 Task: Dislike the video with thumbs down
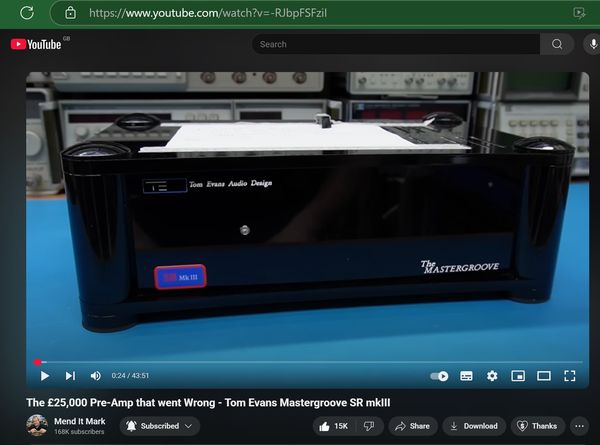[369, 426]
